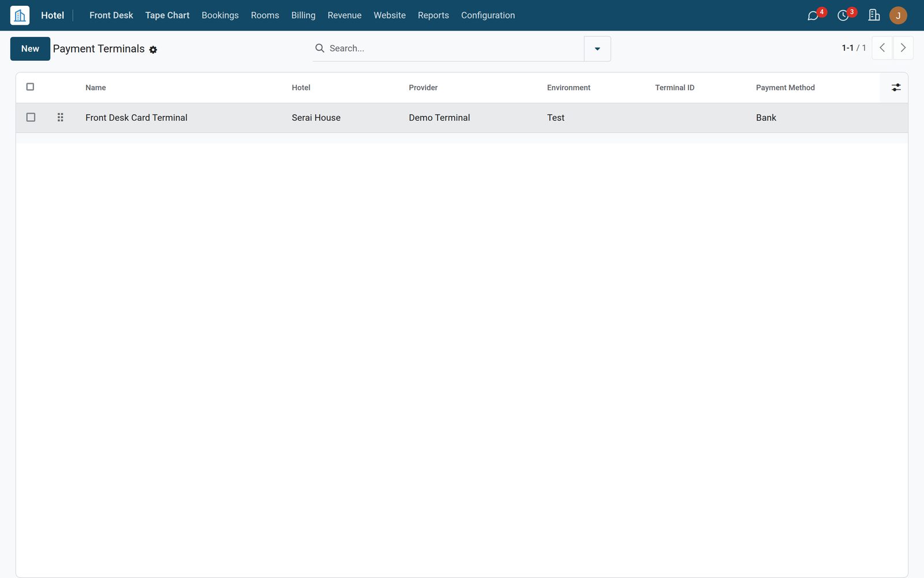Open the Front Desk Card Terminal record
Image resolution: width=924 pixels, height=578 pixels.
136,118
